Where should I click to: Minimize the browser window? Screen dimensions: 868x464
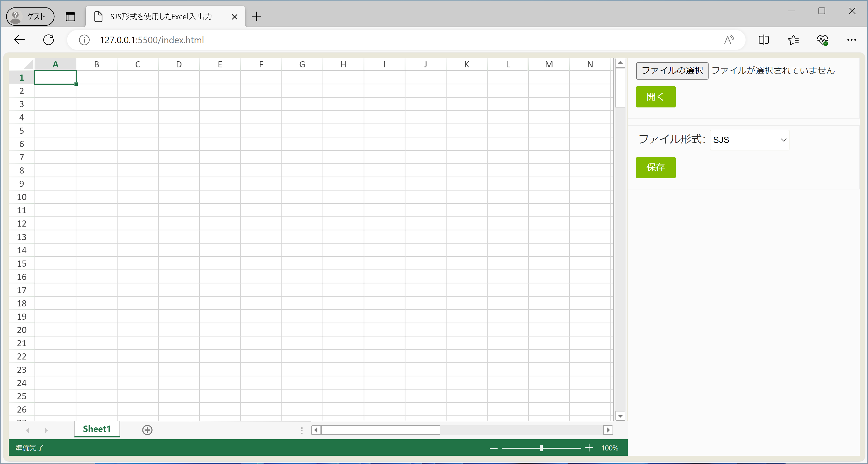(792, 11)
